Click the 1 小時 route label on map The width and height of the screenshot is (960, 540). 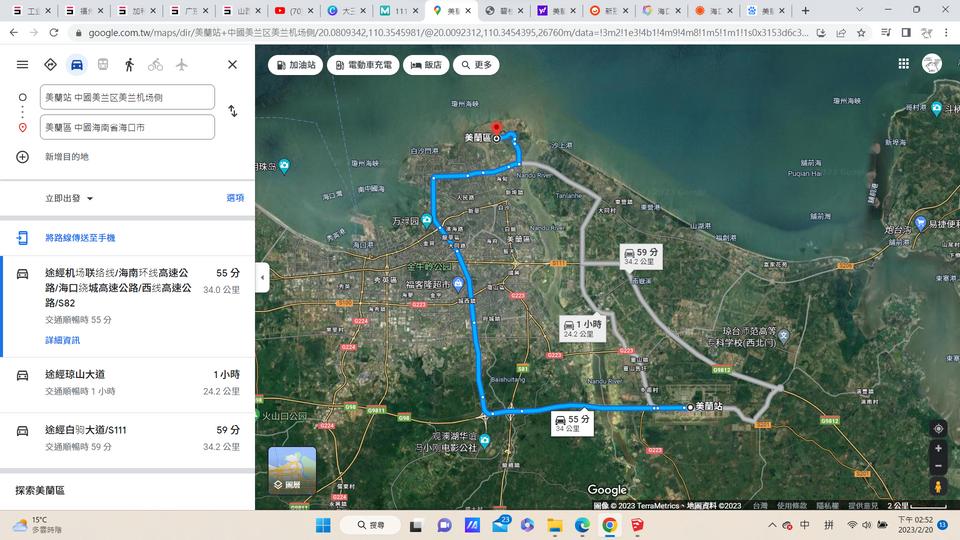pos(582,328)
